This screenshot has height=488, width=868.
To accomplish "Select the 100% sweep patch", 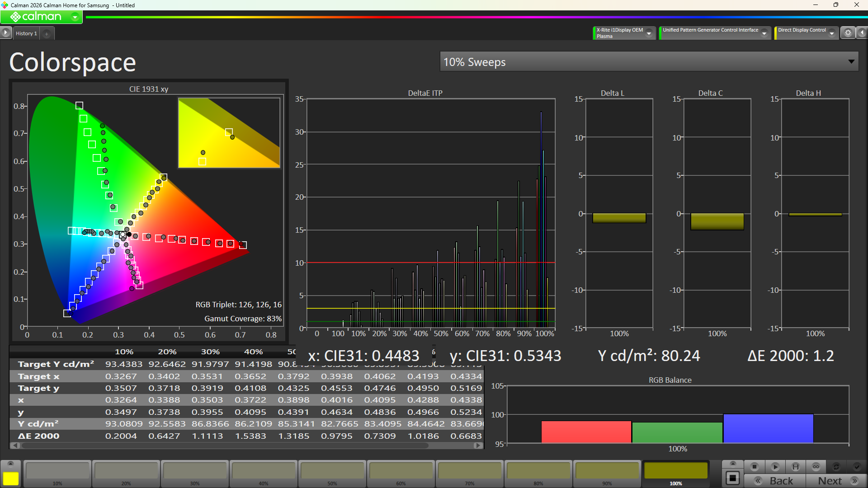I will (x=676, y=474).
